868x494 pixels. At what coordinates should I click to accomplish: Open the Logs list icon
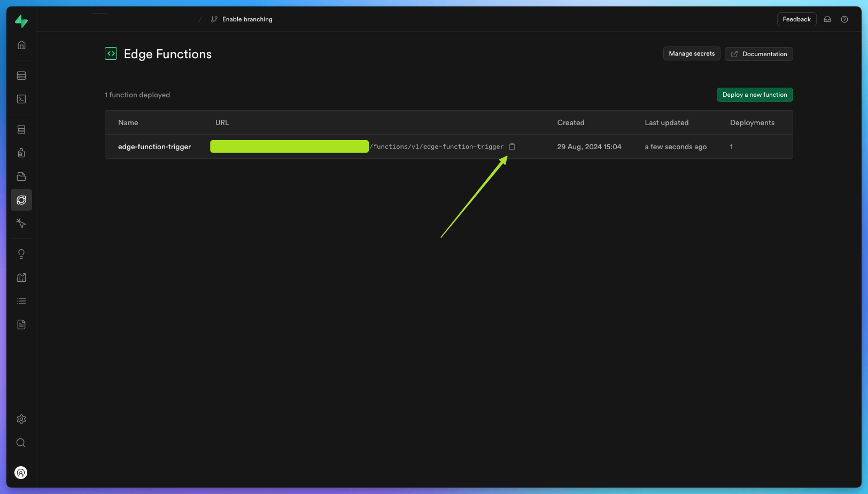pos(21,301)
